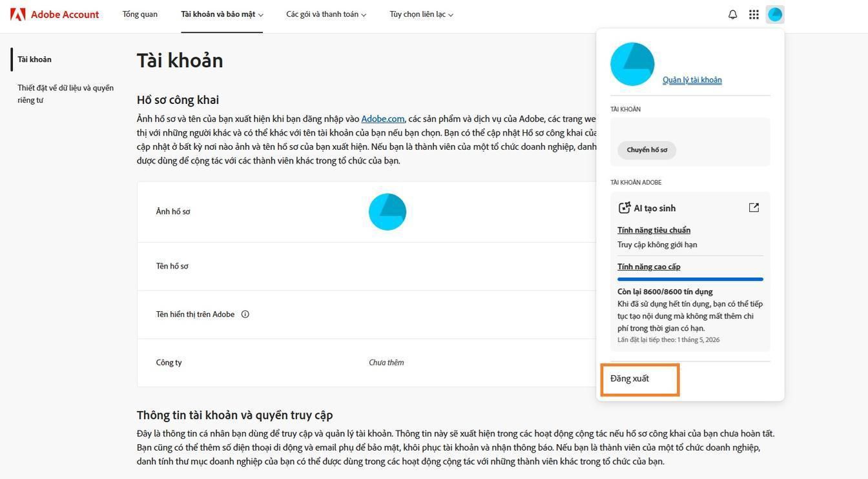Click the Adobe logo icon
This screenshot has width=868, height=479.
(18, 14)
